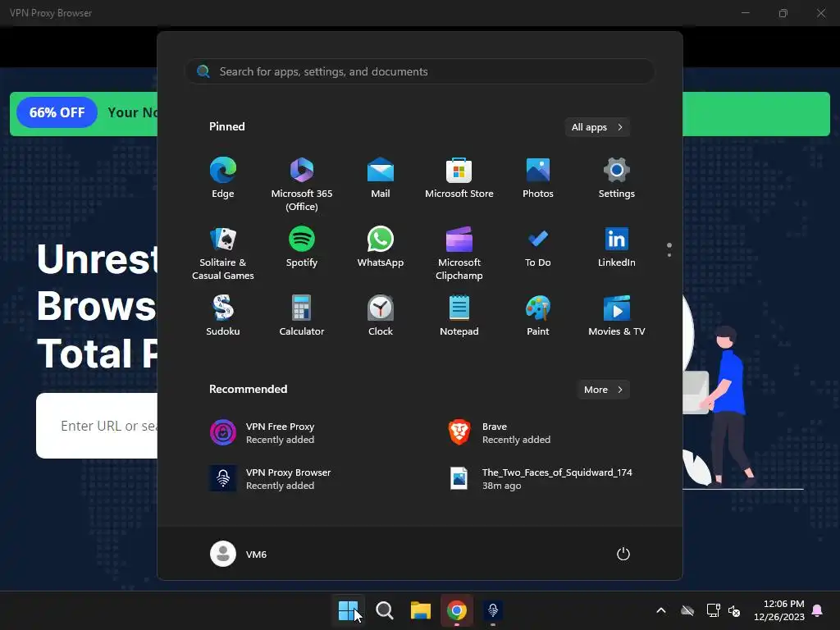Open clock and date 12:06 PM
This screenshot has height=630, width=840.
[x=779, y=610]
